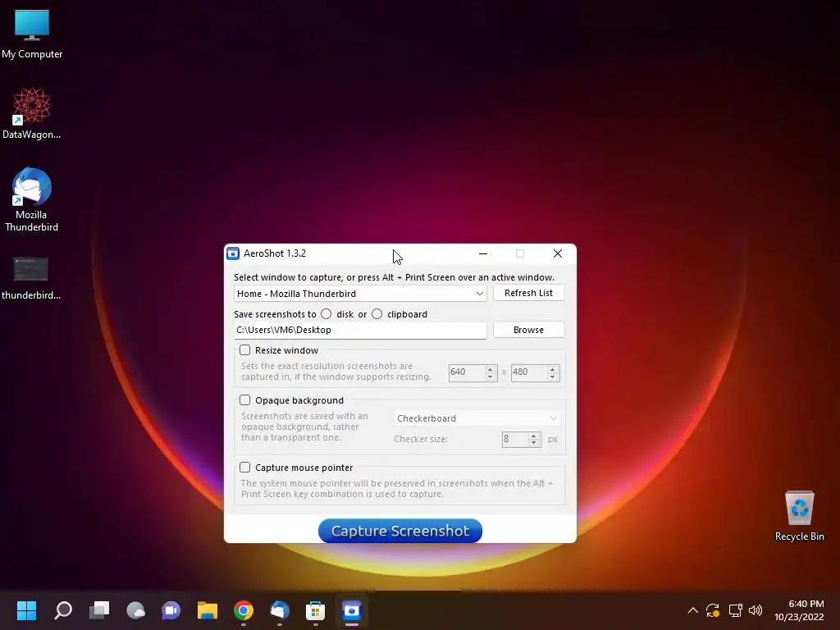This screenshot has height=630, width=840.
Task: Enable the Resize window checkbox
Action: click(244, 350)
